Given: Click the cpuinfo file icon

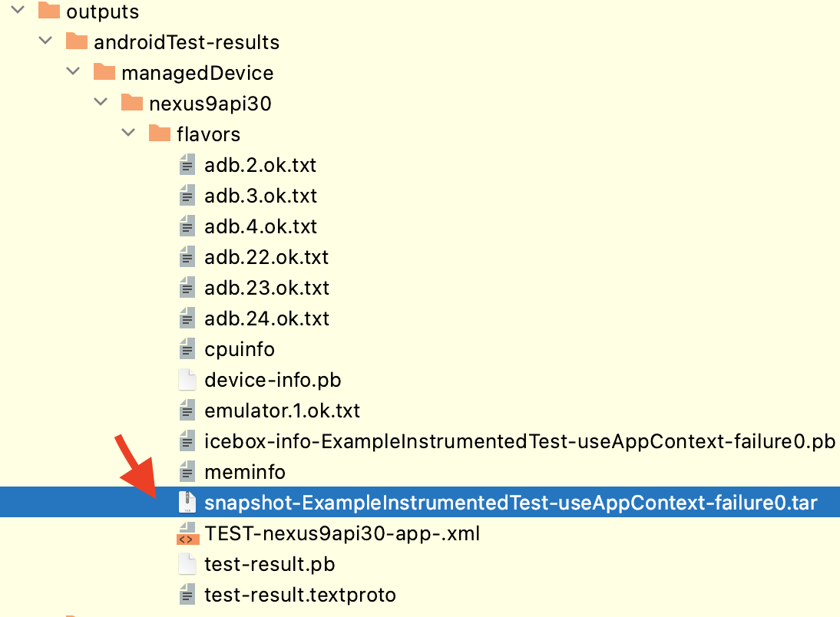Looking at the screenshot, I should (x=187, y=348).
